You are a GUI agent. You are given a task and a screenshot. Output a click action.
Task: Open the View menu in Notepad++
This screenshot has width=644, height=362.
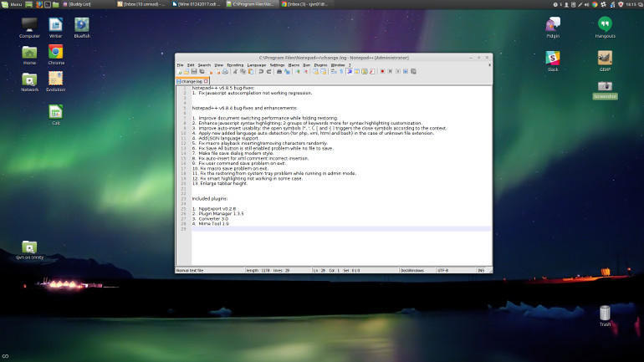(x=219, y=65)
